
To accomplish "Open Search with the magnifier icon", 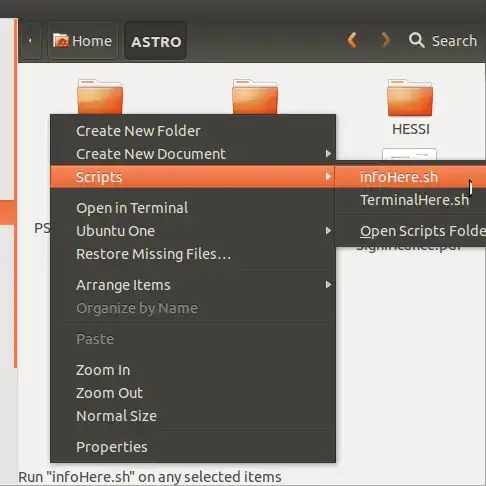I will [x=416, y=40].
